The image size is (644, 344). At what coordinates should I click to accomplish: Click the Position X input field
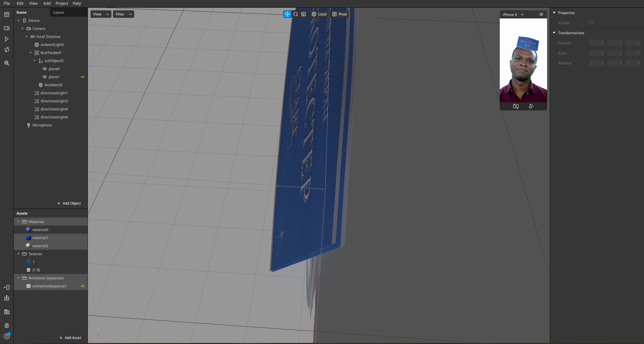pos(597,43)
